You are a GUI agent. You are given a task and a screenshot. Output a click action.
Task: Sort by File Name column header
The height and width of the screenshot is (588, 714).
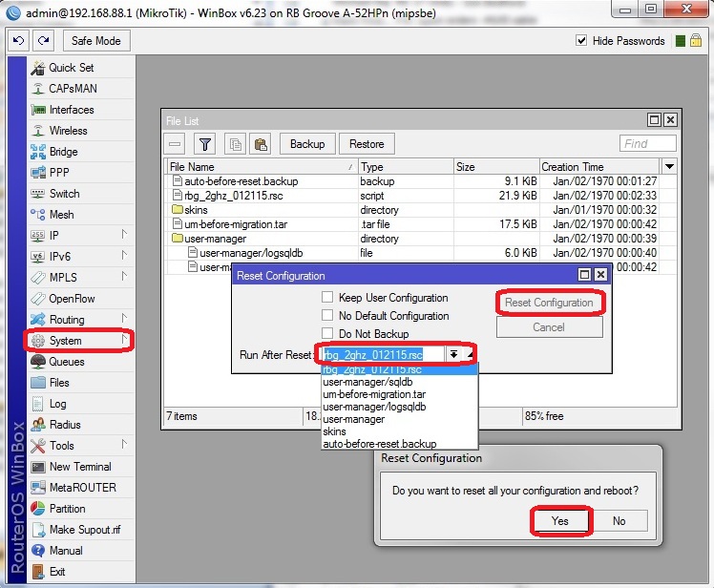point(262,167)
